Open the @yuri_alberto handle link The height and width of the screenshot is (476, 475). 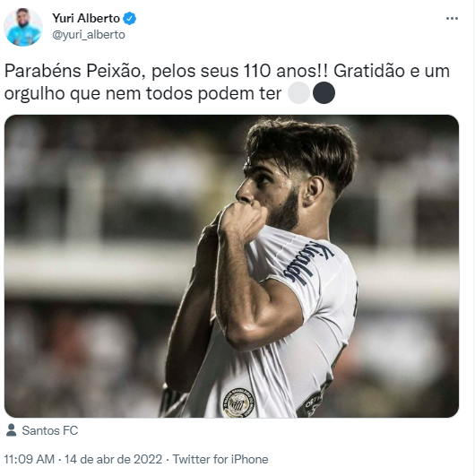(x=89, y=35)
